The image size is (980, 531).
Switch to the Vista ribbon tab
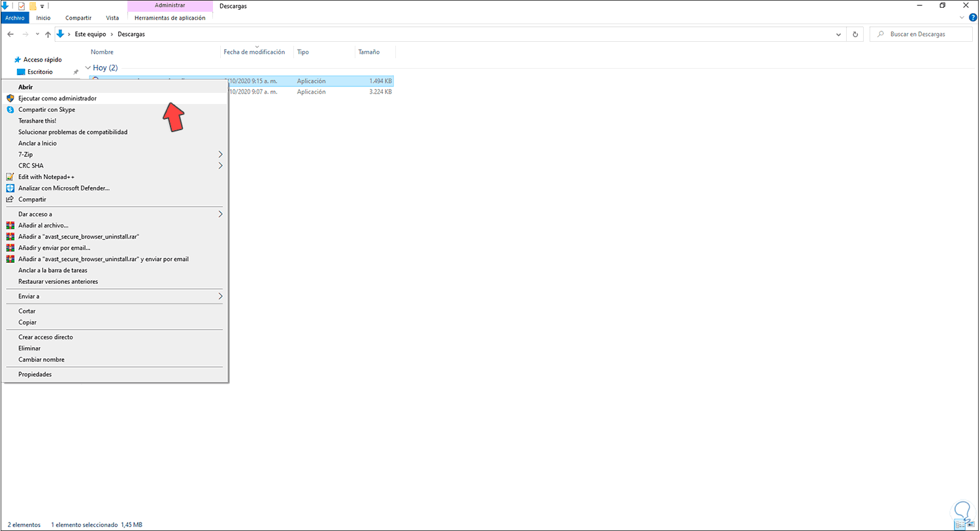coord(112,18)
